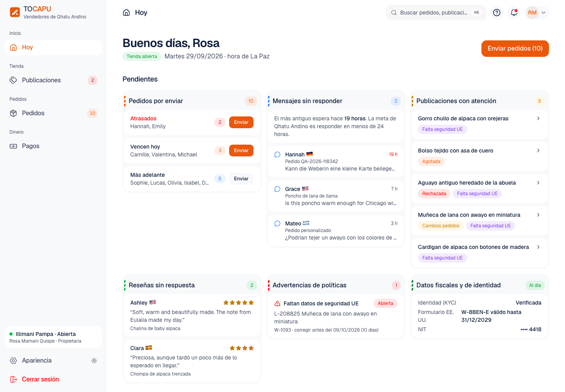Open the help question-mark icon
Viewport: 565px width, 392px height.
pyautogui.click(x=497, y=13)
